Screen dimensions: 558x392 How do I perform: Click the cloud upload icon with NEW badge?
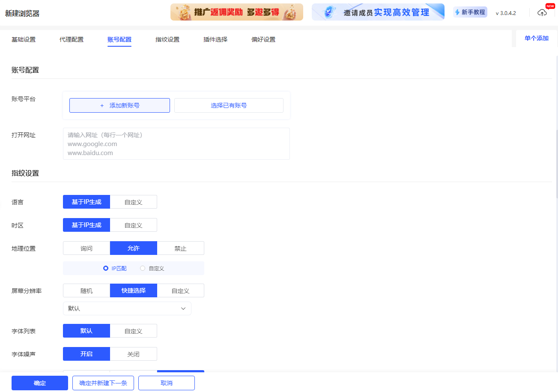(x=542, y=12)
